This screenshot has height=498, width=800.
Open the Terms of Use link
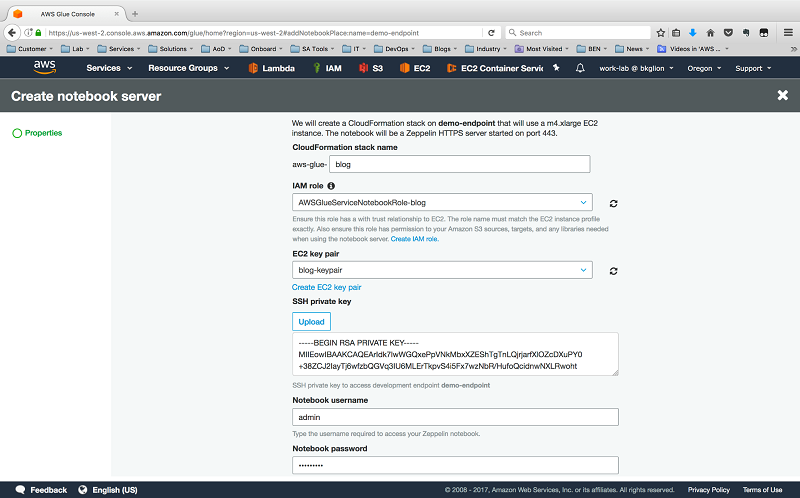pyautogui.click(x=762, y=490)
